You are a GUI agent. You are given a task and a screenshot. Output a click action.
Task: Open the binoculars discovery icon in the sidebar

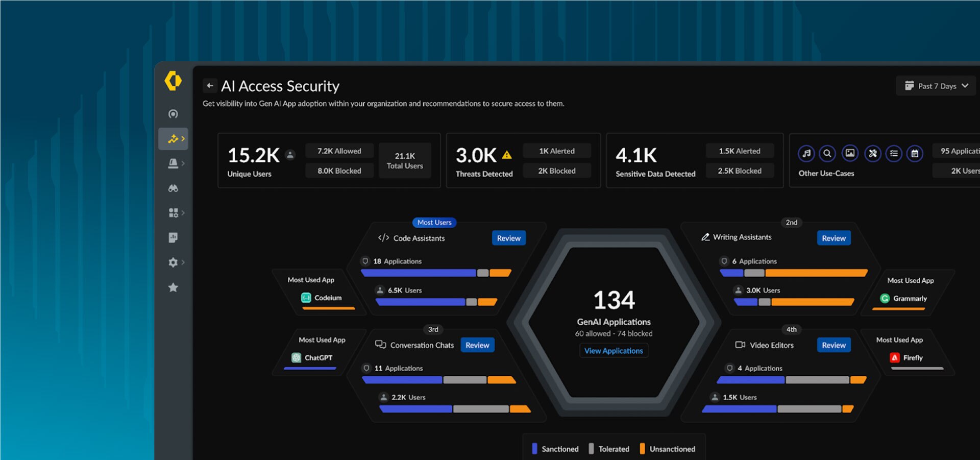(x=173, y=188)
